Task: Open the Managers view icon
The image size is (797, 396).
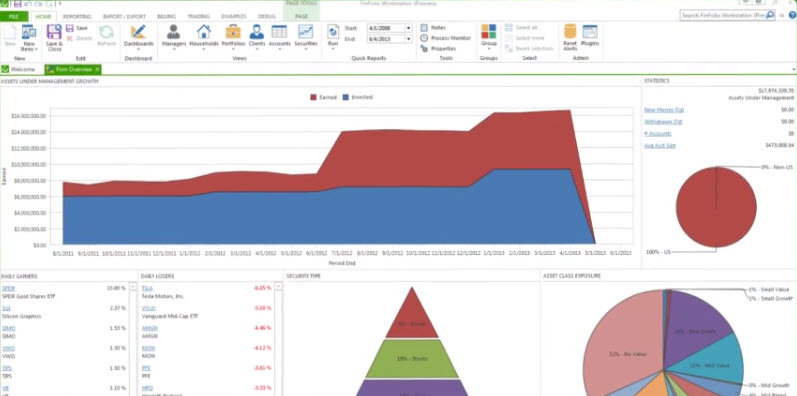Action: tap(174, 32)
